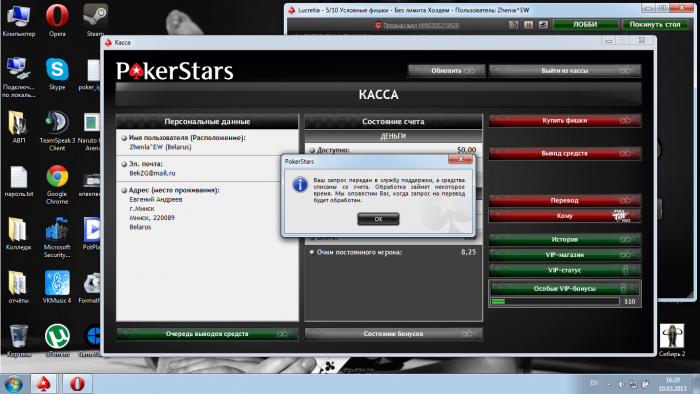700x394 pixels.
Task: Open VKMusic 4 shortcut
Action: tap(57, 287)
